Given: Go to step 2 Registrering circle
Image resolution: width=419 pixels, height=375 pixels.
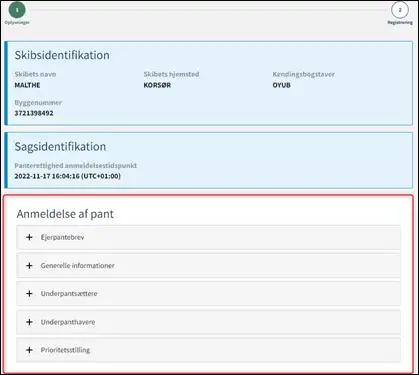Looking at the screenshot, I should [400, 10].
